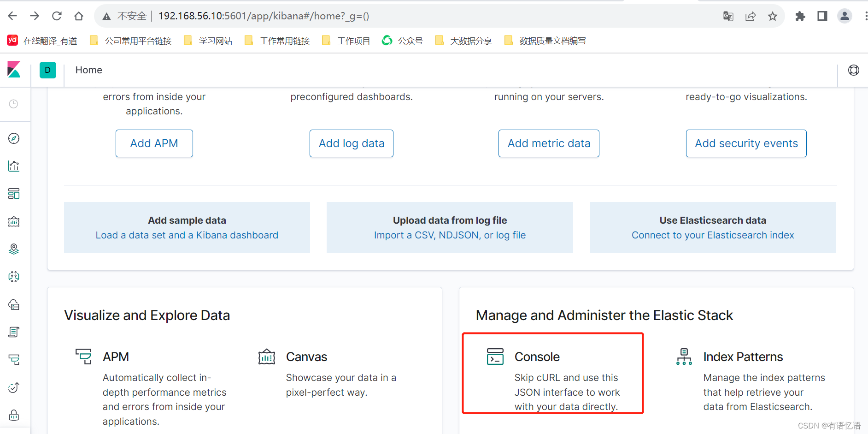Reload the page with refresh icon

(57, 16)
